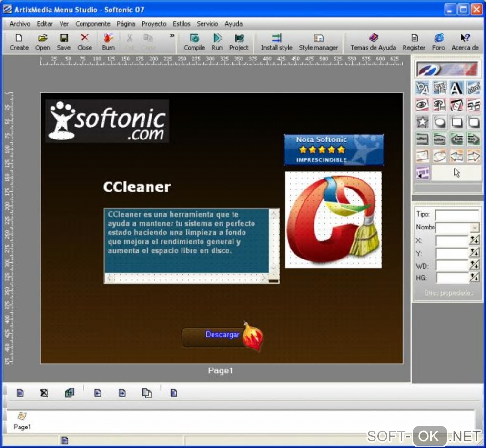Select the left-arrow button component
The image size is (486, 448).
tap(456, 139)
